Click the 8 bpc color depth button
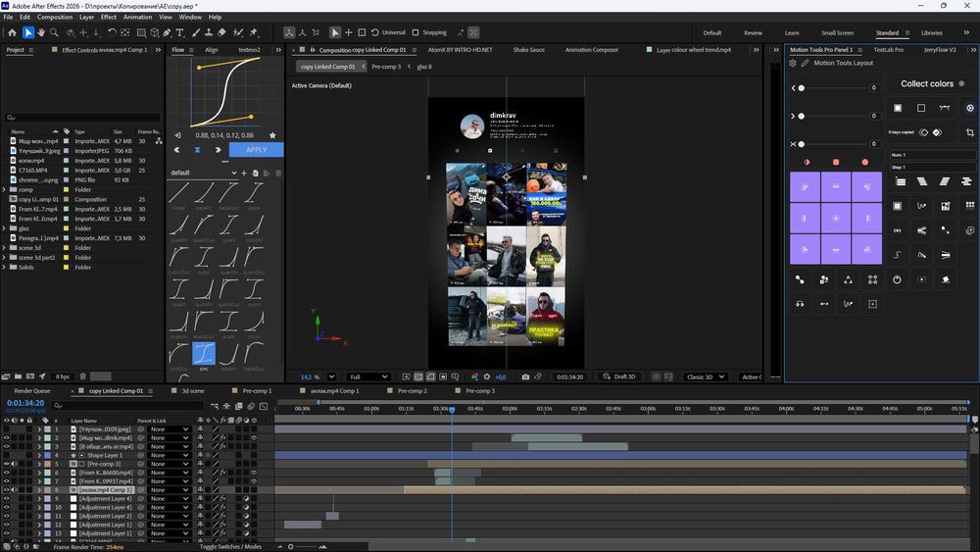 (63, 376)
